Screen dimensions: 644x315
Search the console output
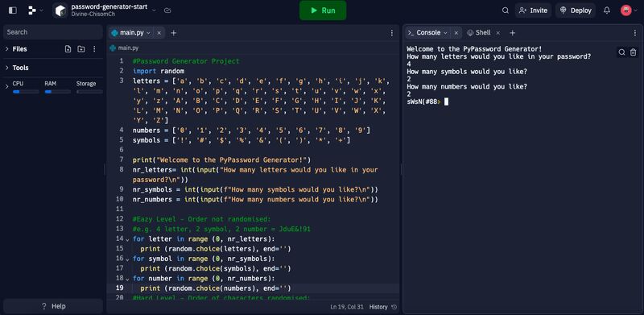click(621, 52)
